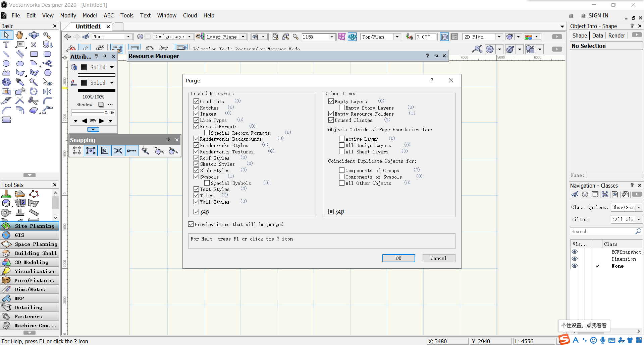Select the Oval tool
The height and width of the screenshot is (345, 644).
coord(20,63)
